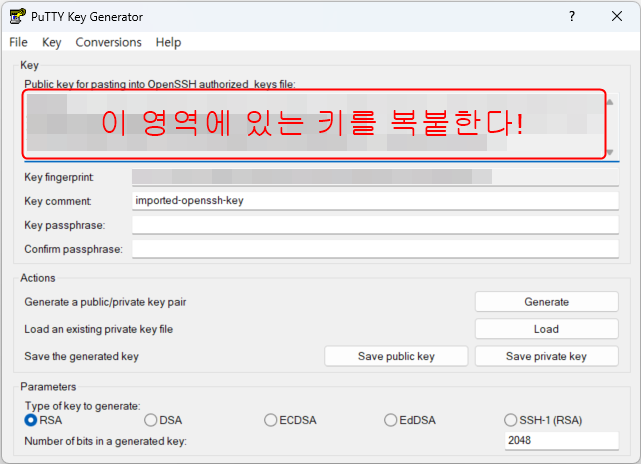641x464 pixels.
Task: Open the Key menu
Action: pyautogui.click(x=52, y=42)
